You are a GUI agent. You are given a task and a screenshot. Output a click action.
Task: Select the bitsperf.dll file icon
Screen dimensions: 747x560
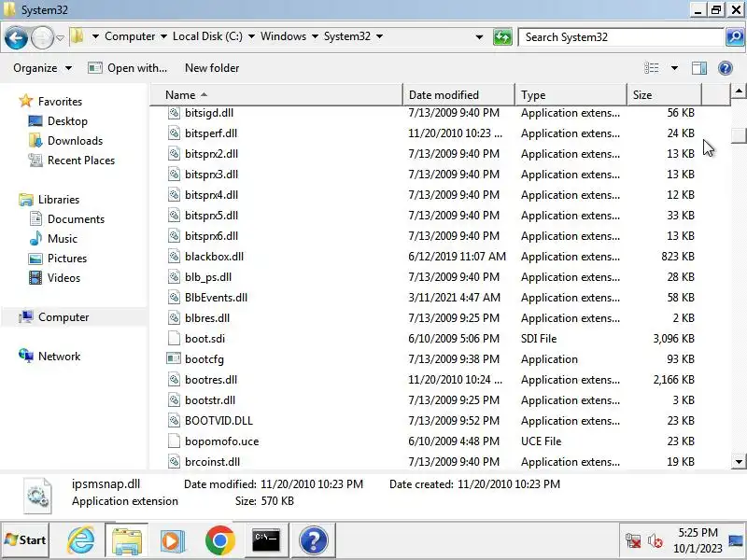point(174,133)
